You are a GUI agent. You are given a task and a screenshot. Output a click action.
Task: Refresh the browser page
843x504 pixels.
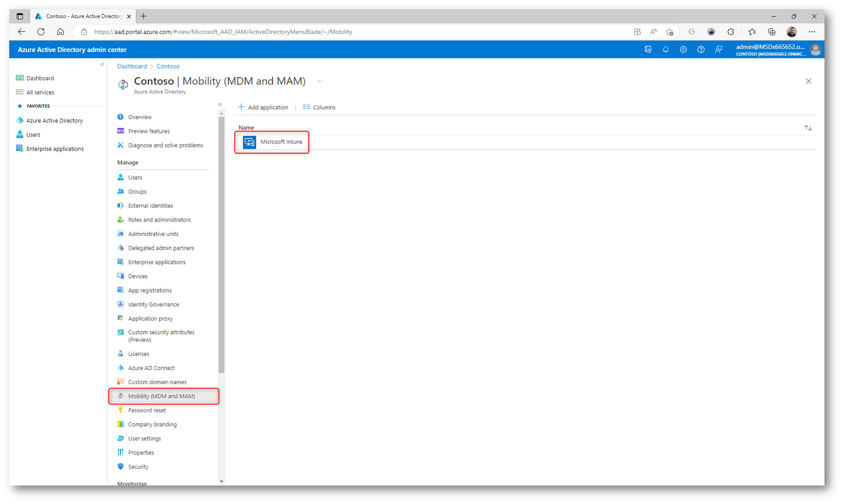(x=41, y=32)
